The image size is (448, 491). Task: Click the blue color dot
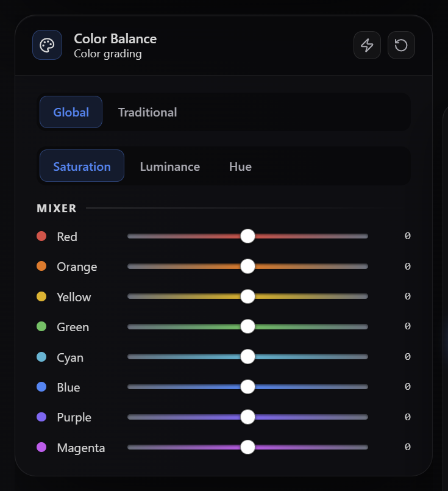click(41, 387)
